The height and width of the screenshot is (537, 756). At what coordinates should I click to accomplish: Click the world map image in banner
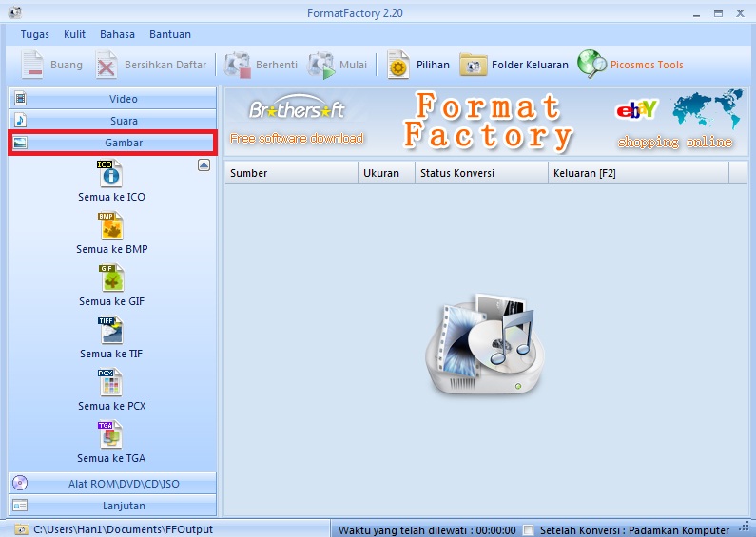[708, 108]
